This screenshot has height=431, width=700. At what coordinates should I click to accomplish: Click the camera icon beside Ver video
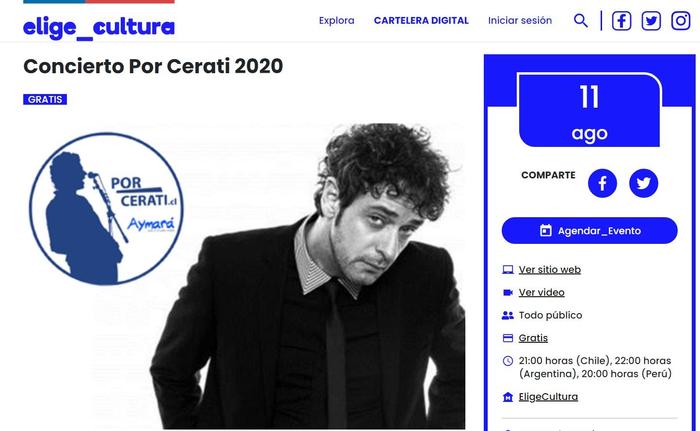[508, 293]
